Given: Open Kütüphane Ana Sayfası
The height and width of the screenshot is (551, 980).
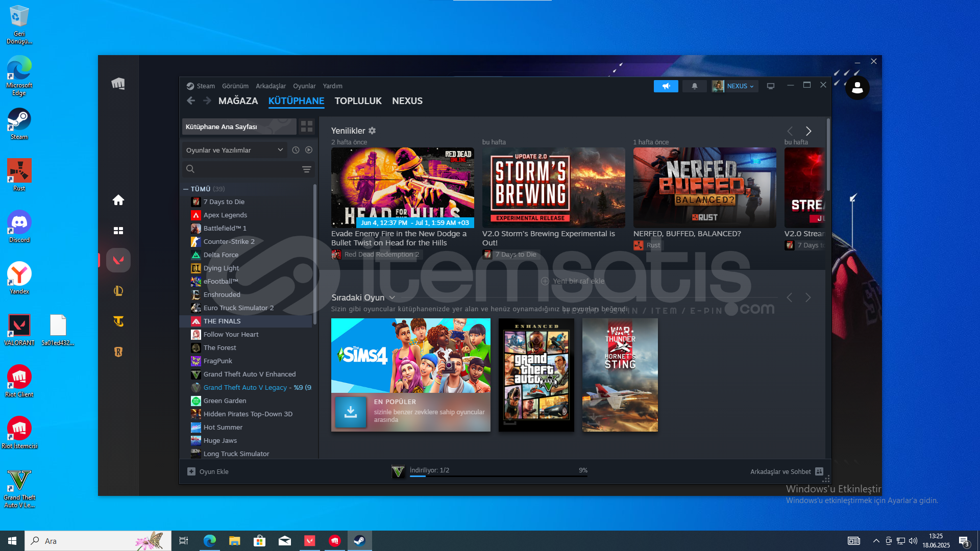Looking at the screenshot, I should pos(239,127).
